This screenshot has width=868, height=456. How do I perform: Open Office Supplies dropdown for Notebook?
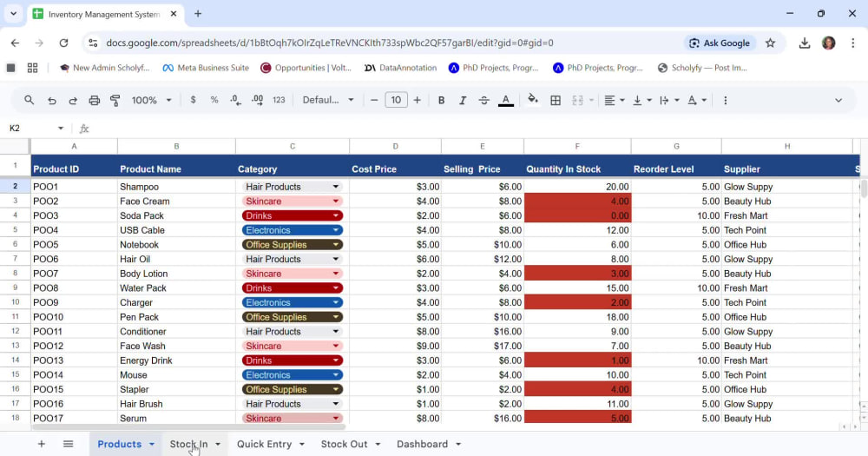coord(335,244)
